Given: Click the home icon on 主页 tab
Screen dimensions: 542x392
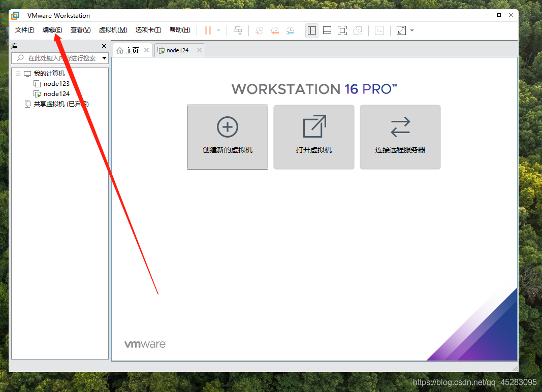Looking at the screenshot, I should coord(120,50).
